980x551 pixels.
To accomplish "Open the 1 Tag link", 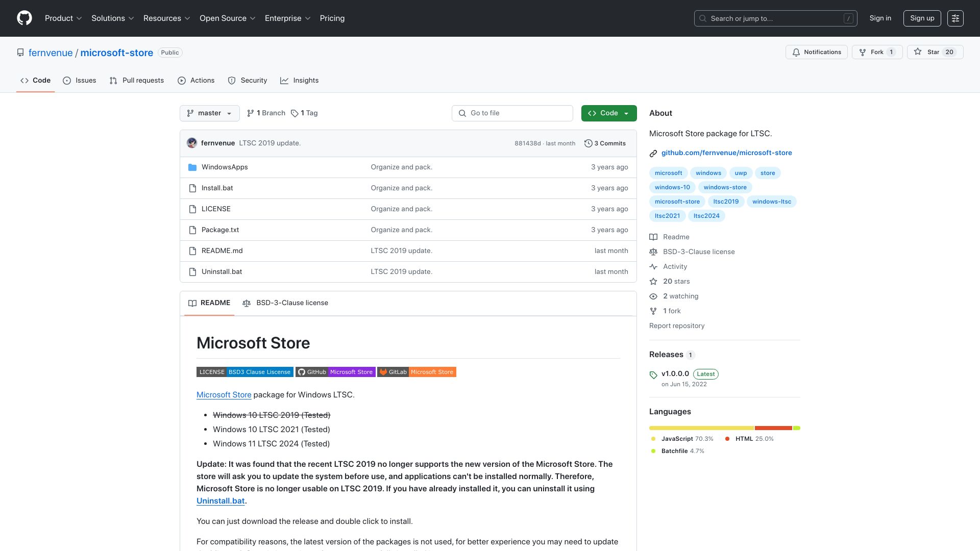I will (304, 113).
